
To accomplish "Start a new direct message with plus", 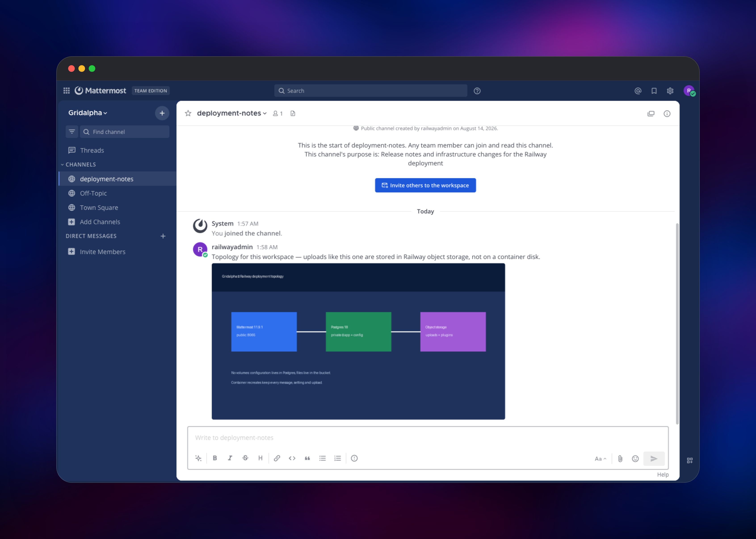I will point(163,236).
